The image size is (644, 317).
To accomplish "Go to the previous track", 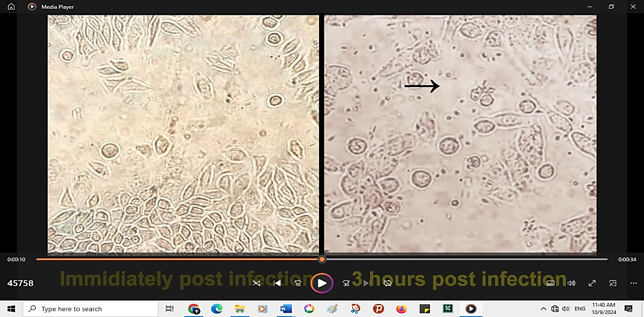I will [x=277, y=283].
